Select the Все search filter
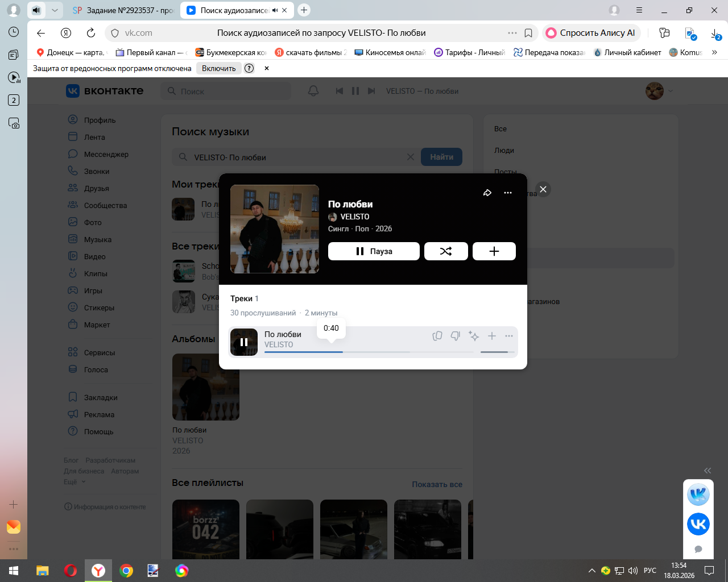The image size is (728, 582). [x=500, y=129]
